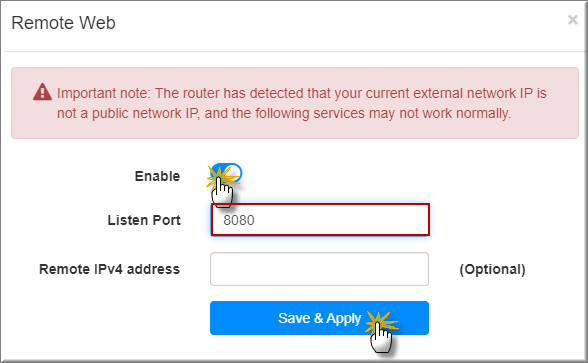This screenshot has width=588, height=363.
Task: Click the yellow starburst on the Enable switch
Action: tap(221, 177)
